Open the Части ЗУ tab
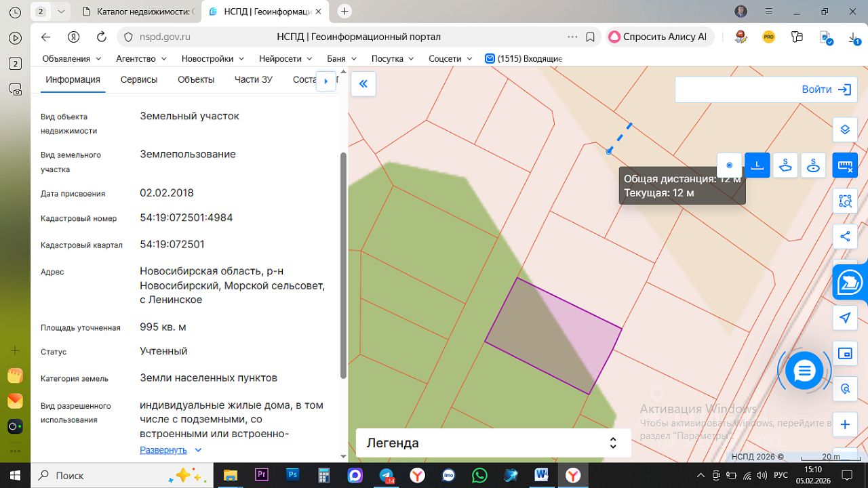The image size is (868, 488). [x=254, y=79]
